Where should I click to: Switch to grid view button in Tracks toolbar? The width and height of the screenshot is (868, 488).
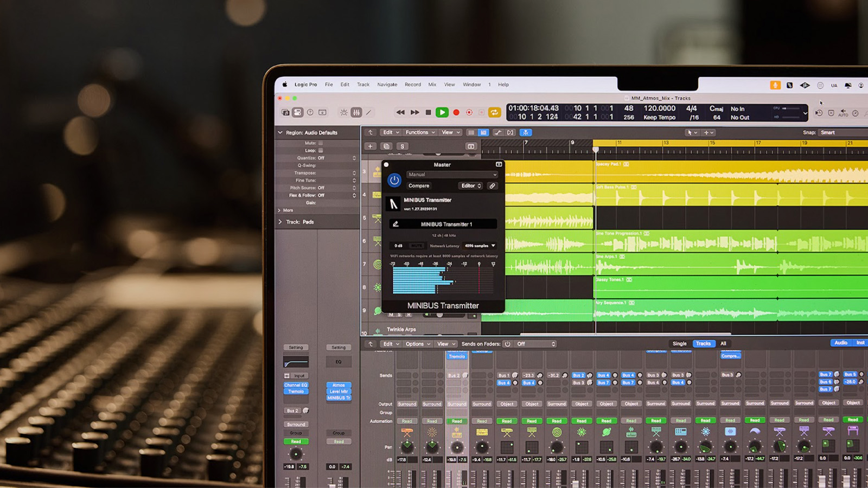point(471,132)
